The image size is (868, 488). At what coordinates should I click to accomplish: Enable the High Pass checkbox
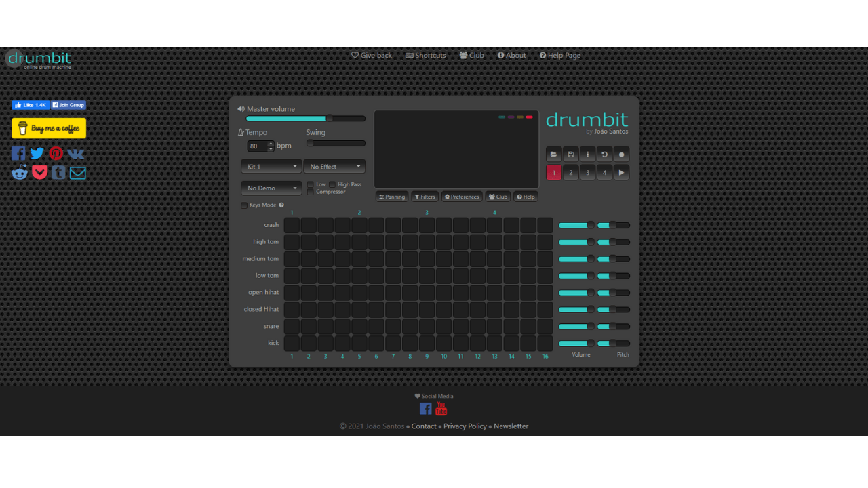pos(332,184)
